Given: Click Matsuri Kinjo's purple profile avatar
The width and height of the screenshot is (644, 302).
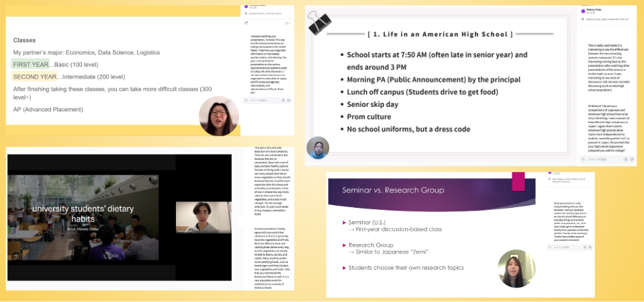Looking at the screenshot, I should tap(581, 10).
